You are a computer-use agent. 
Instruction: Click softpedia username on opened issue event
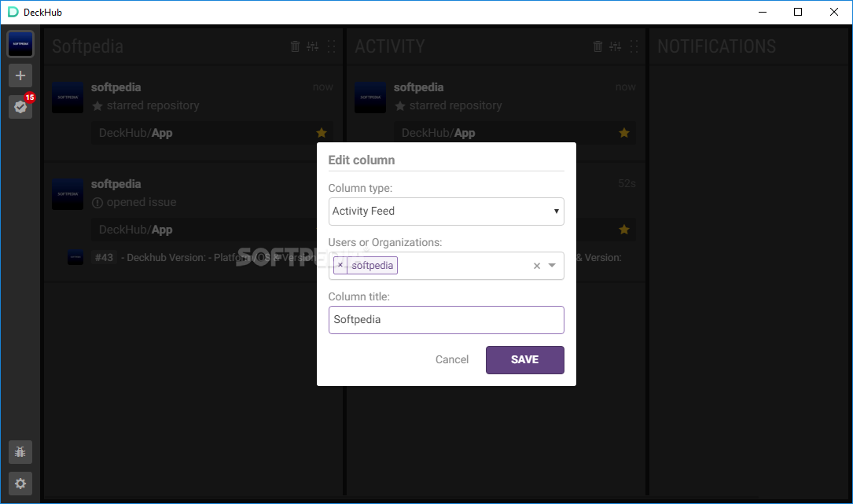(116, 184)
